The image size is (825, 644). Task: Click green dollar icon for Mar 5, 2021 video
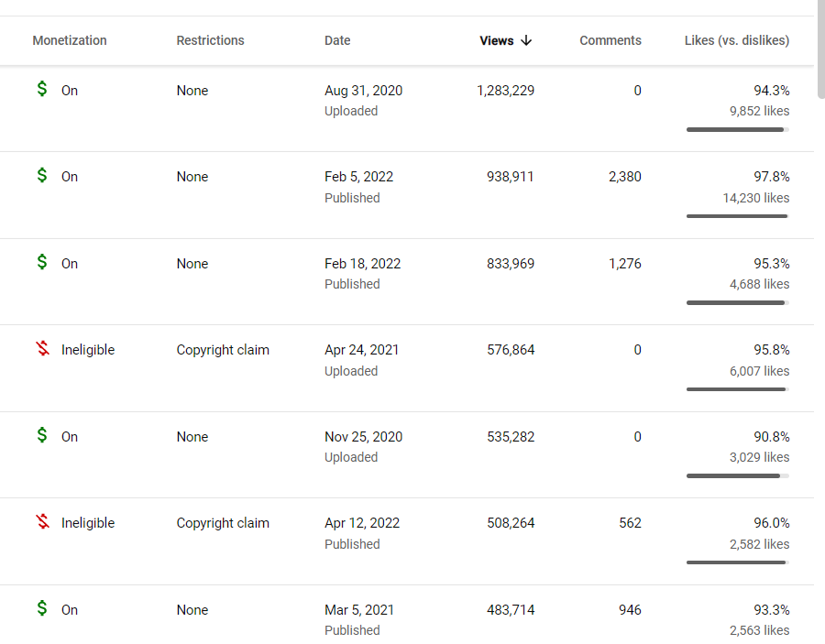click(42, 608)
